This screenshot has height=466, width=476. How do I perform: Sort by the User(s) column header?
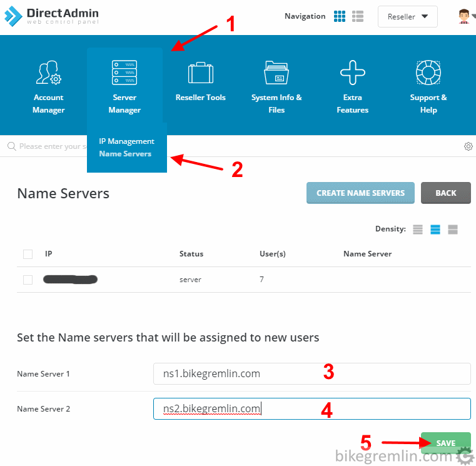tap(273, 254)
